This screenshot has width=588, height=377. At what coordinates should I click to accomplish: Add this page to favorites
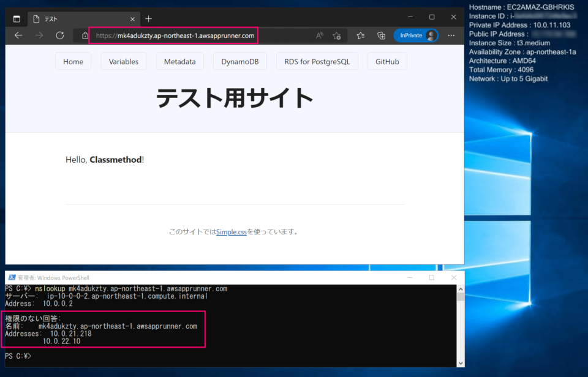point(336,35)
